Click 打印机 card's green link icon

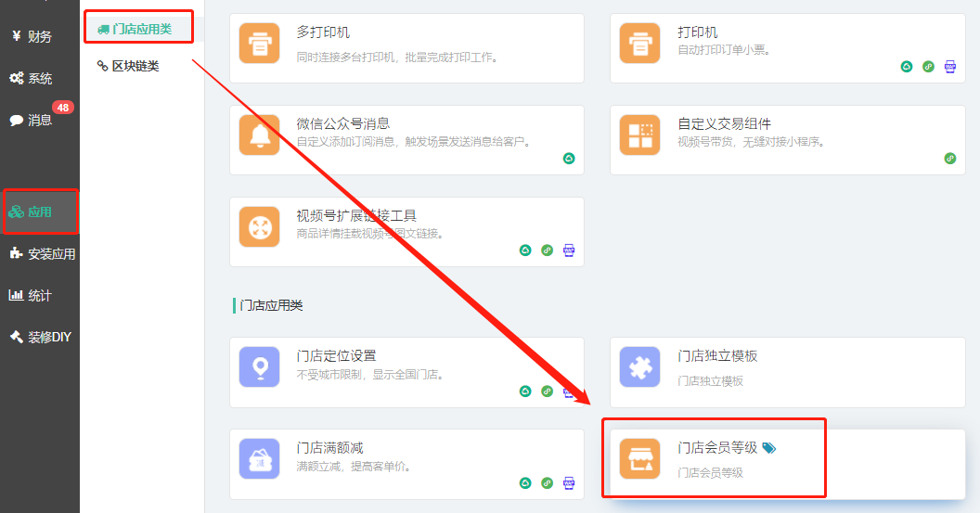(x=929, y=67)
